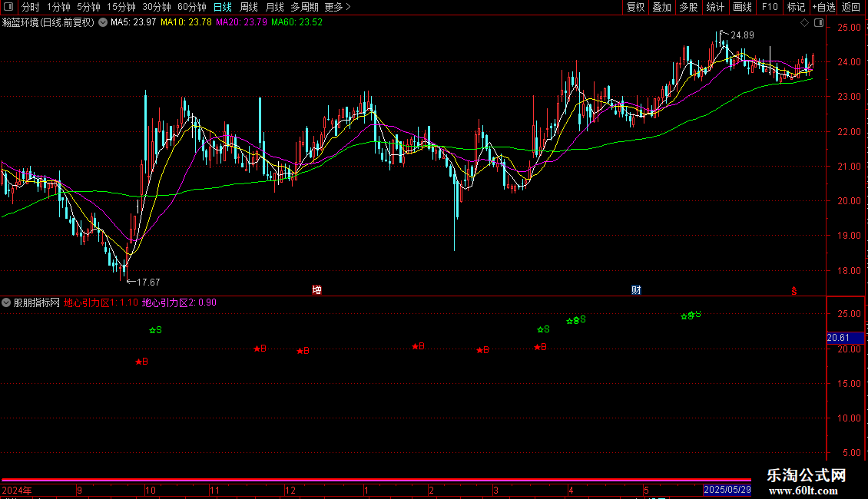Open the dropdown next to 瀚蓝环境 title
This screenshot has height=499, width=868.
tap(103, 23)
